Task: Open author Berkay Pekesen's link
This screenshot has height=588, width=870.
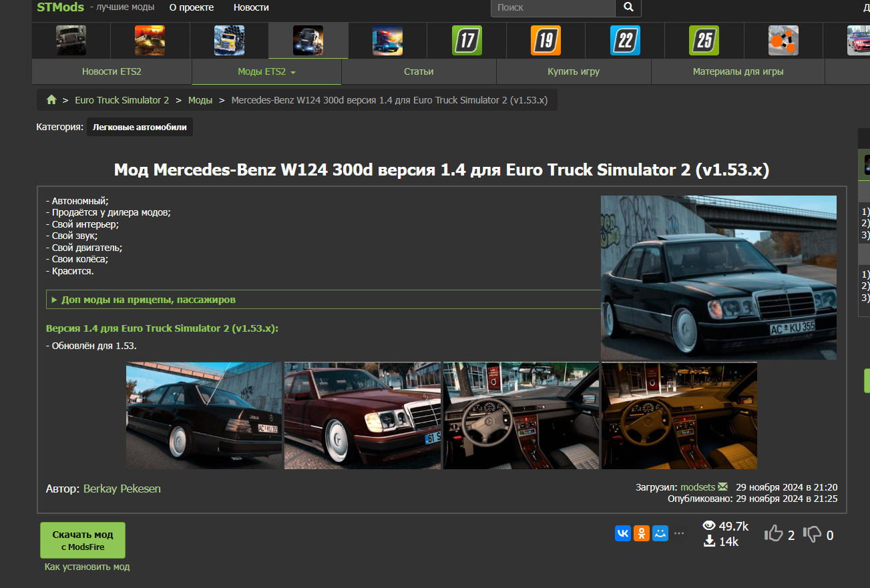Action: 122,489
